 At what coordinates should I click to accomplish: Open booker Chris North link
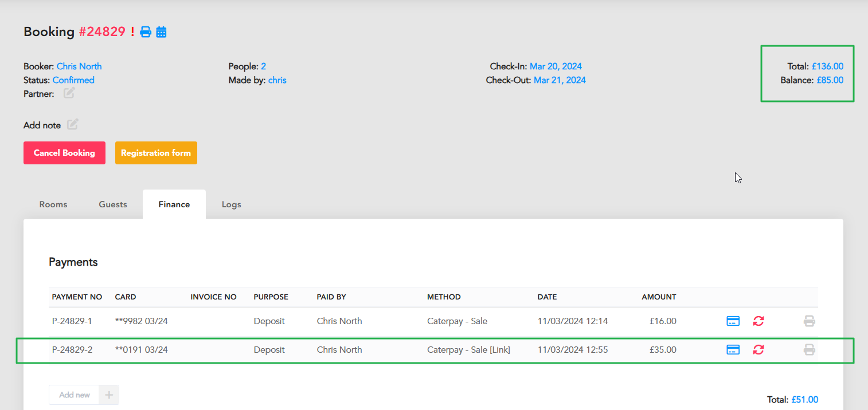coord(79,66)
